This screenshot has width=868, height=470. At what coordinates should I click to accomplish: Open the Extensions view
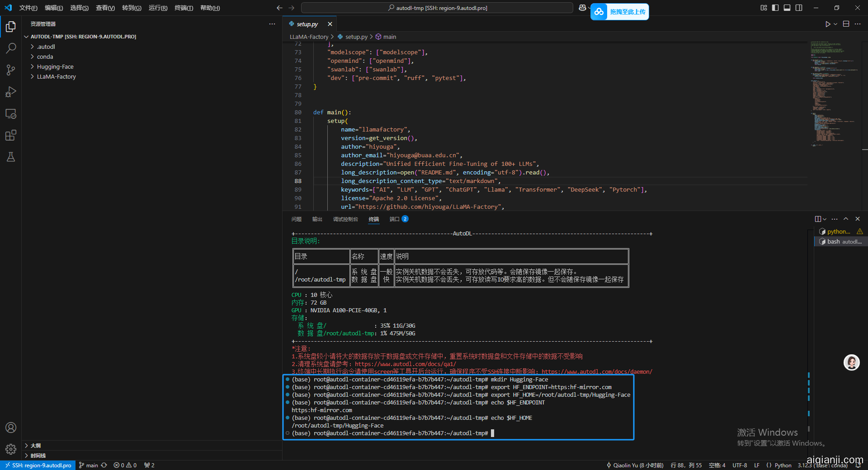point(11,136)
